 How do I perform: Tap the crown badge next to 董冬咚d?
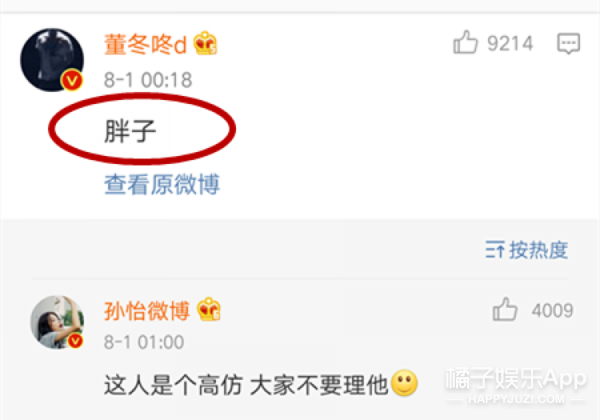205,43
